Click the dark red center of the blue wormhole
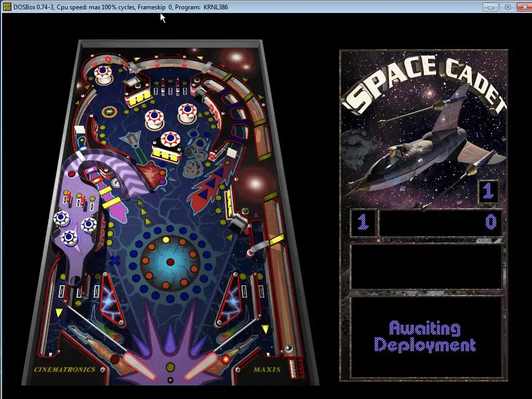532x399 pixels. tap(170, 262)
